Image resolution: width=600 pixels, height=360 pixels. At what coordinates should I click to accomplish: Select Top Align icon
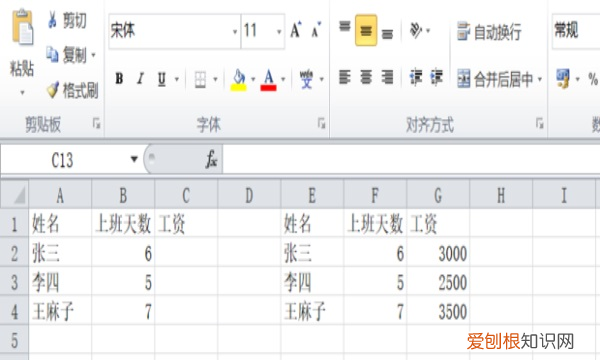(x=345, y=27)
